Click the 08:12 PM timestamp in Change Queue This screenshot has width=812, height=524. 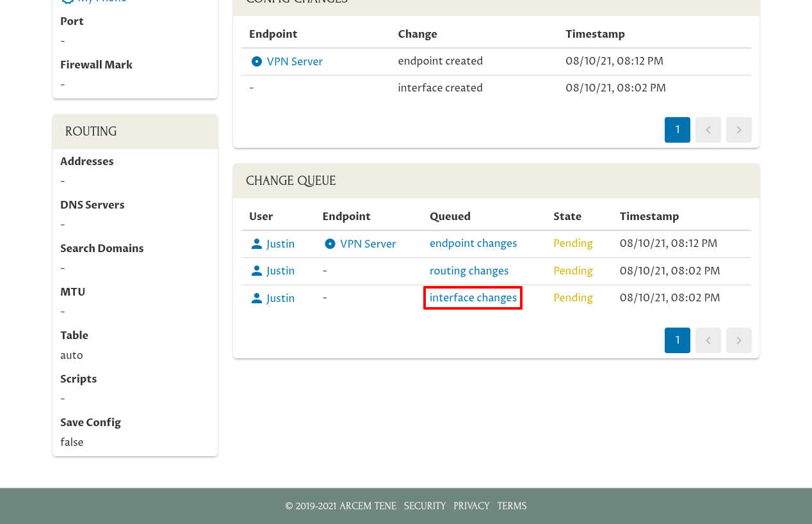click(669, 243)
